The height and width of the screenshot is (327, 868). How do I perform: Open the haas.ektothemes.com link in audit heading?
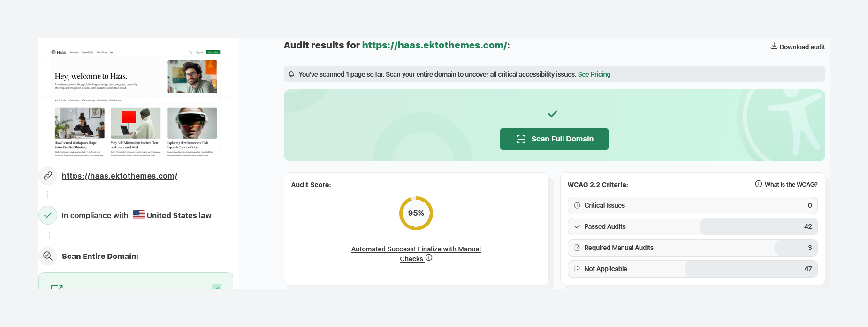click(x=434, y=45)
